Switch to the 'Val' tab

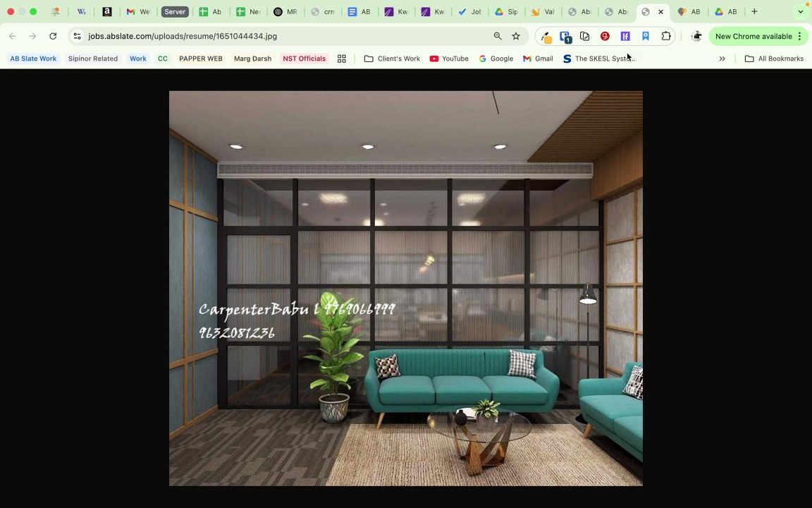point(543,11)
